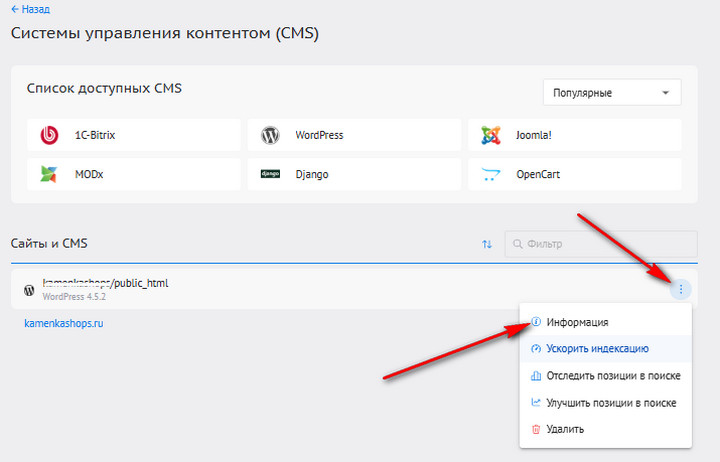The image size is (720, 462).
Task: Select the 1C-Bitrix CMS label
Action: click(x=95, y=135)
